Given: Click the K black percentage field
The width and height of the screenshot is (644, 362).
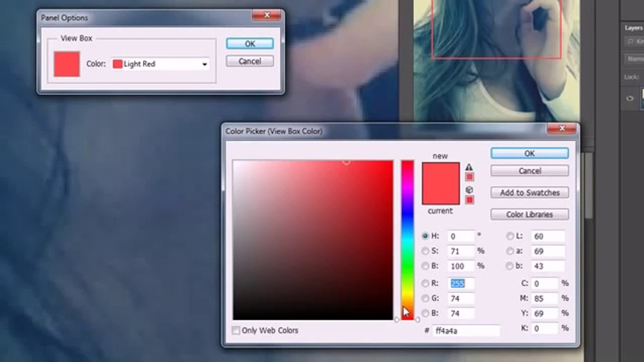Looking at the screenshot, I should (x=544, y=328).
